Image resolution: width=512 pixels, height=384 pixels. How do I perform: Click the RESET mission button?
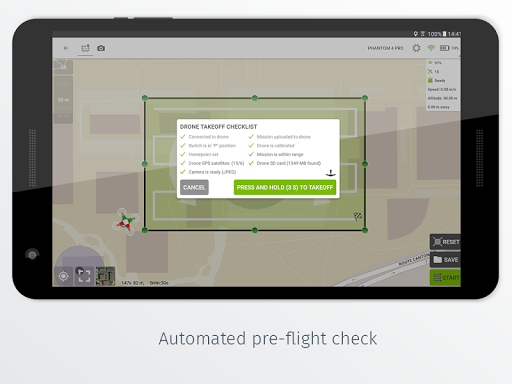[446, 242]
